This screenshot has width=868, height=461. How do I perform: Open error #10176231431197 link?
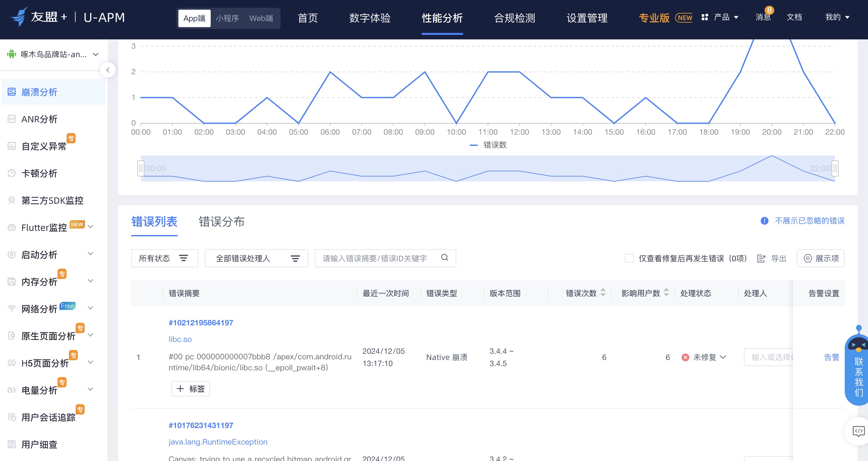(x=201, y=425)
